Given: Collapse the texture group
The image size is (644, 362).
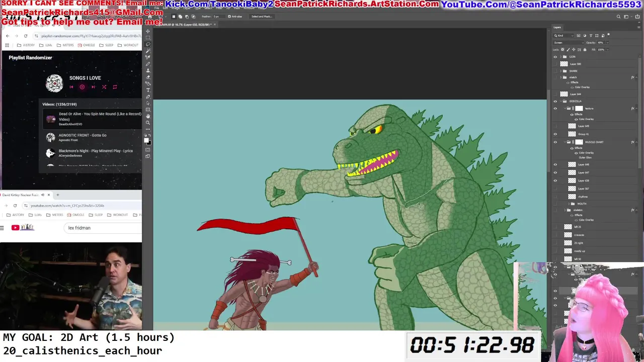Looking at the screenshot, I should (x=565, y=108).
